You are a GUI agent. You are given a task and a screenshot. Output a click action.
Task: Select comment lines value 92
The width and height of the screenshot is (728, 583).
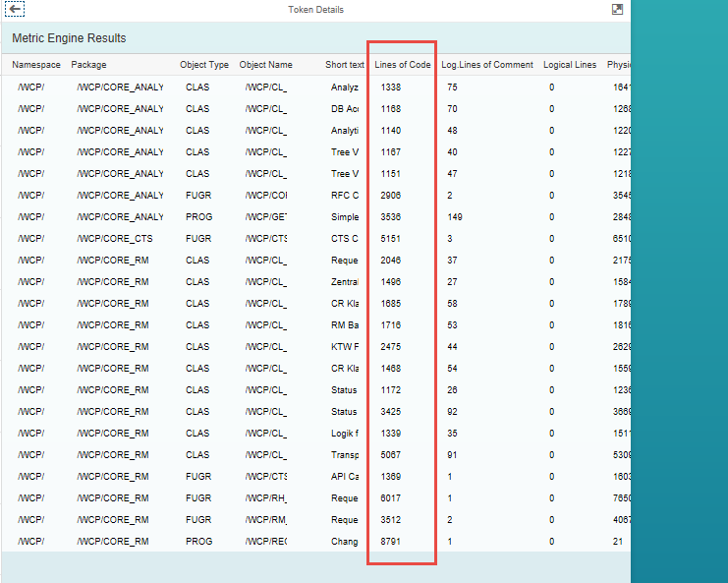(x=452, y=412)
